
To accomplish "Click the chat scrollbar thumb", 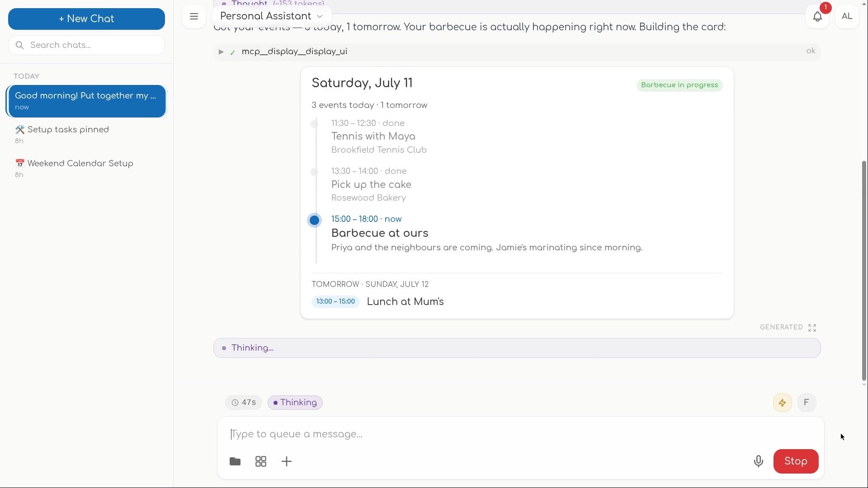I will (864, 271).
